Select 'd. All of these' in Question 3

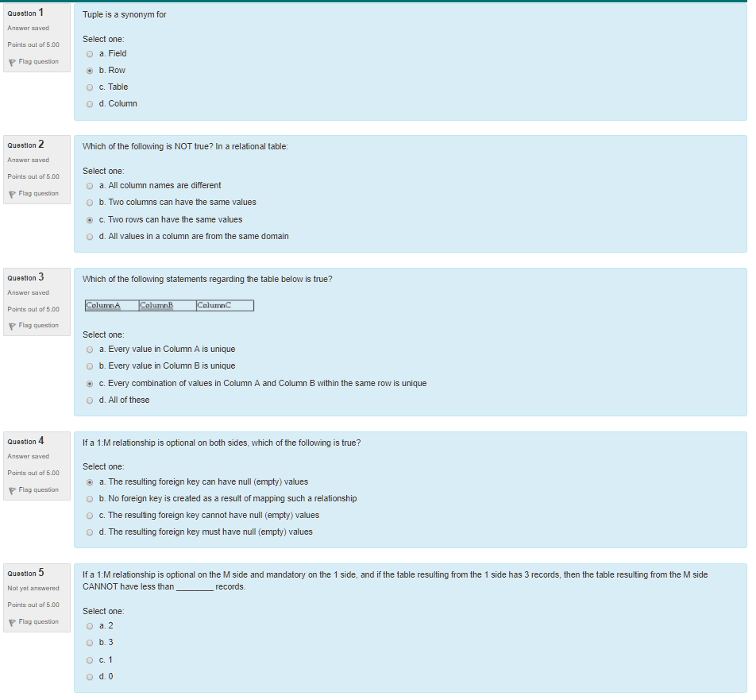tap(89, 400)
